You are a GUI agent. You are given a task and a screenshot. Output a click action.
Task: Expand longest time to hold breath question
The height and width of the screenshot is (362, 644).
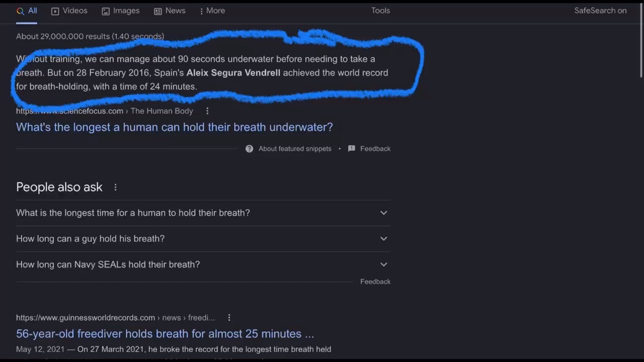tap(203, 213)
